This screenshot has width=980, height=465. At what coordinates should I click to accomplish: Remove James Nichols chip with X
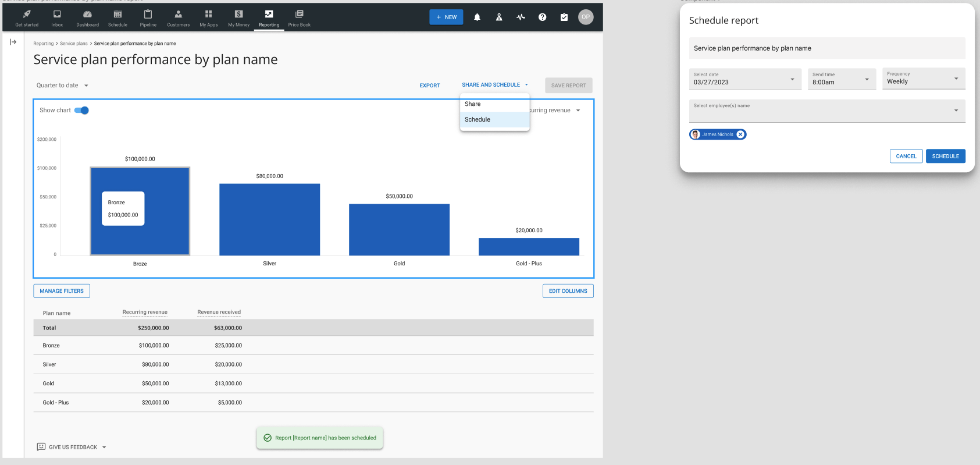tap(740, 134)
